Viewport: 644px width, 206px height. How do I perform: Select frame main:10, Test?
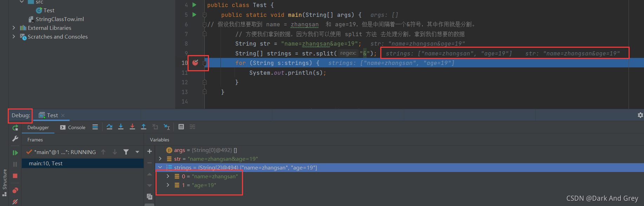click(83, 164)
